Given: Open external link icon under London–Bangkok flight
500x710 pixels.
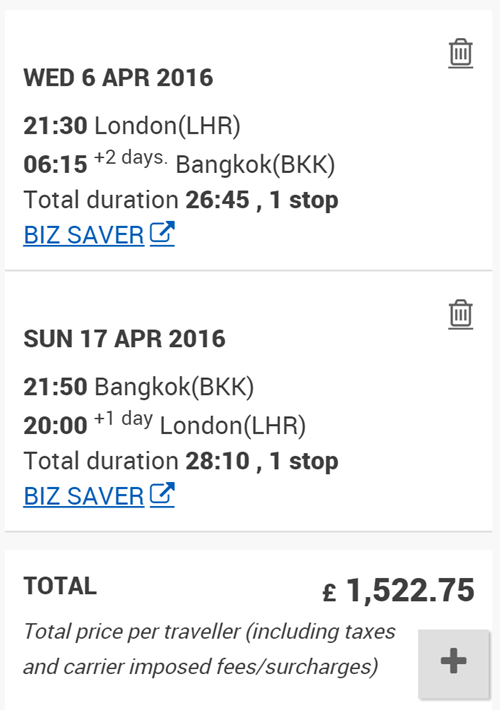Looking at the screenshot, I should (162, 234).
